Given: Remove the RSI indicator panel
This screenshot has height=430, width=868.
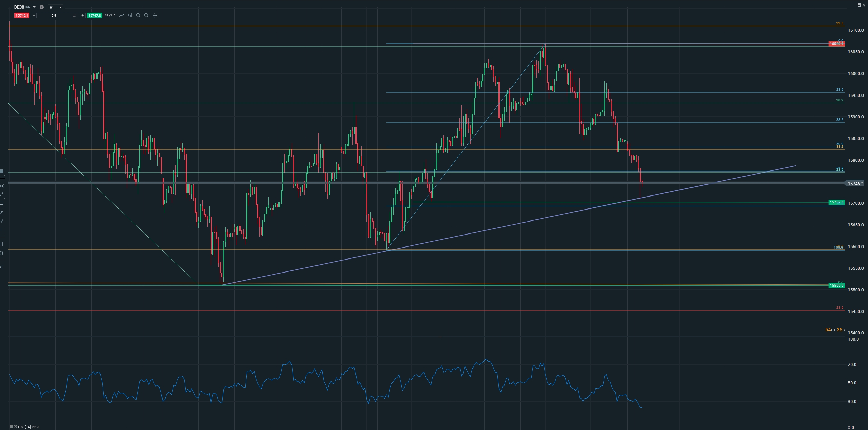Looking at the screenshot, I should pyautogui.click(x=16, y=426).
